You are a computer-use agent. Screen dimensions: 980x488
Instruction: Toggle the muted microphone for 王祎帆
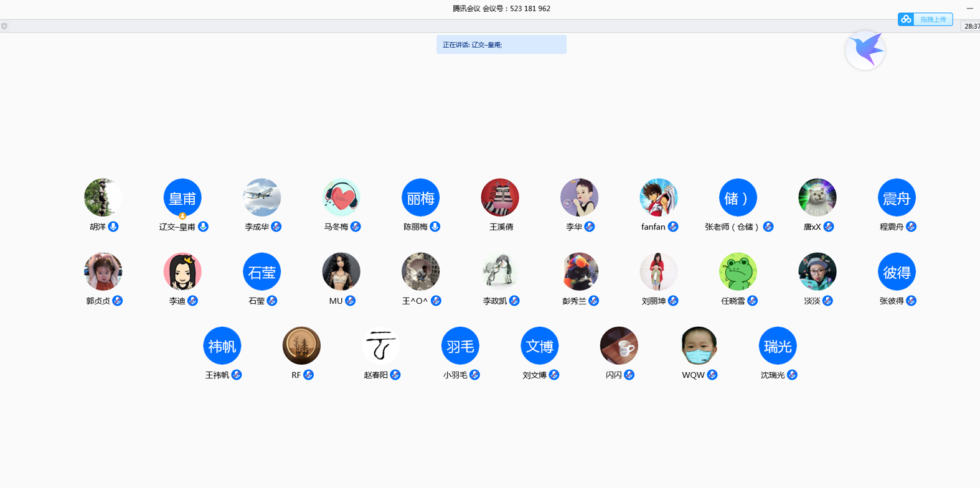coord(237,375)
